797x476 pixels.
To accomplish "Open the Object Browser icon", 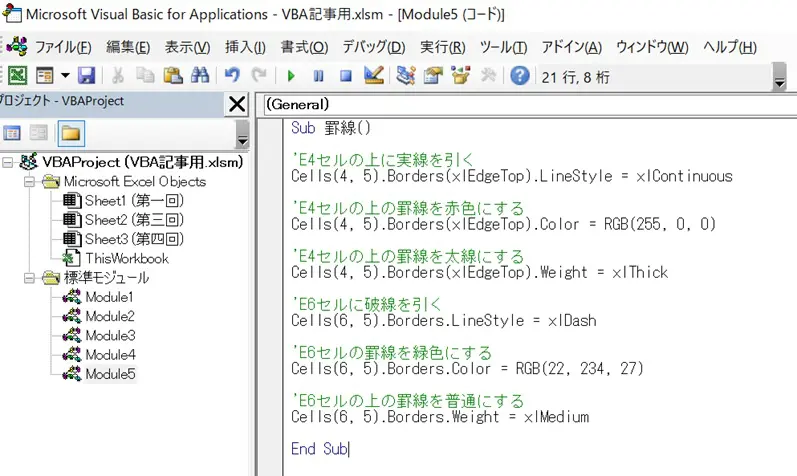I will [461, 76].
